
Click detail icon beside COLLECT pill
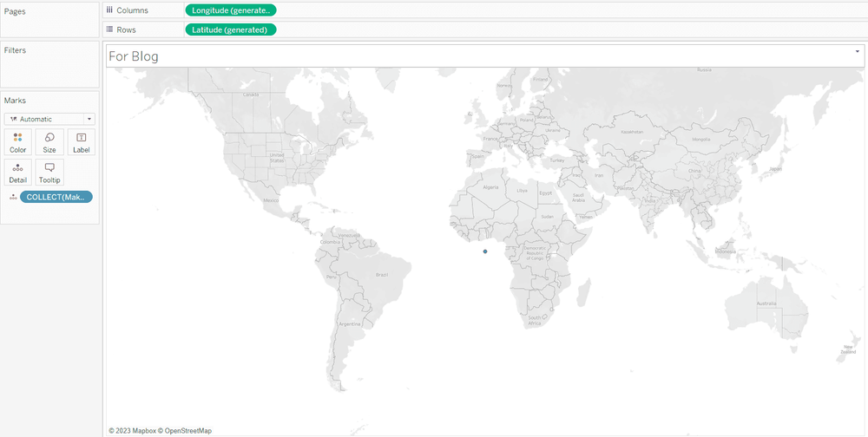click(13, 198)
